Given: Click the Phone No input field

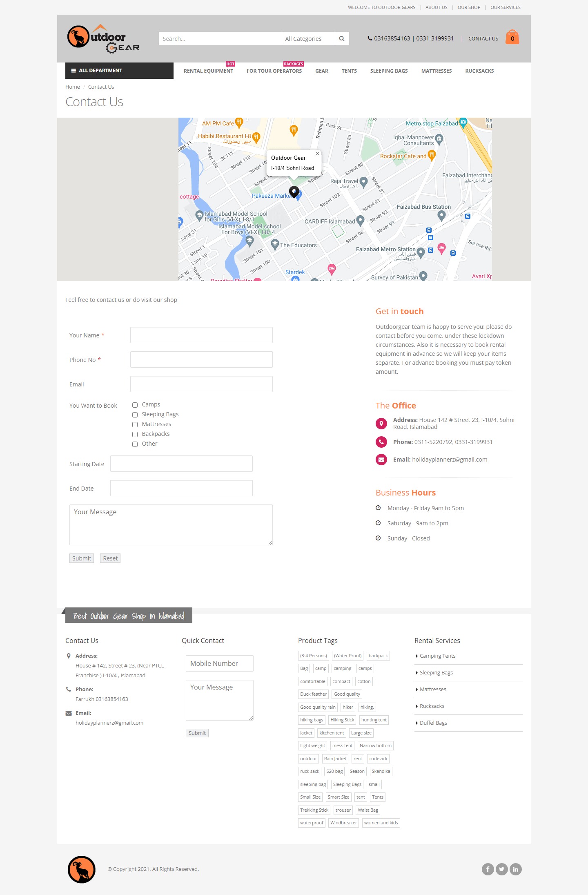Looking at the screenshot, I should 201,359.
